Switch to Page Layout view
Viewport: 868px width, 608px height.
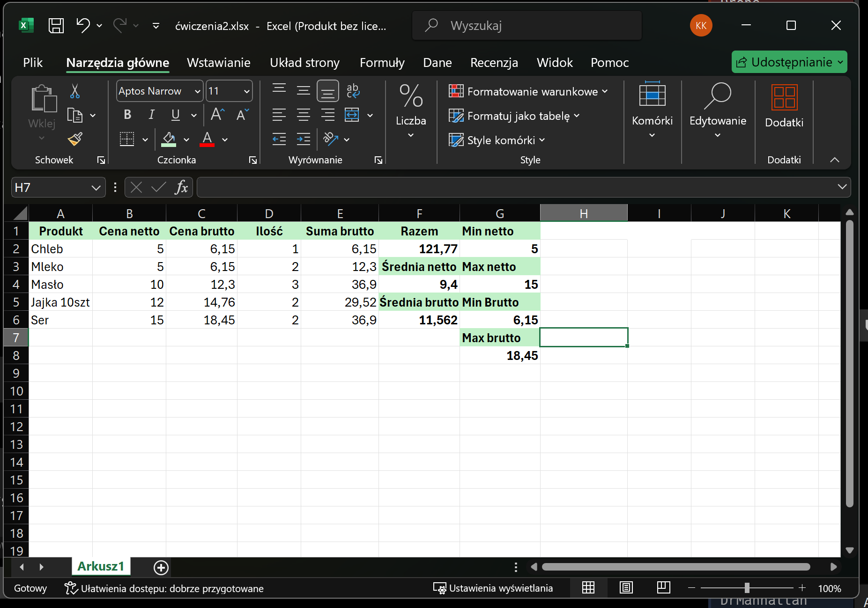[626, 588]
